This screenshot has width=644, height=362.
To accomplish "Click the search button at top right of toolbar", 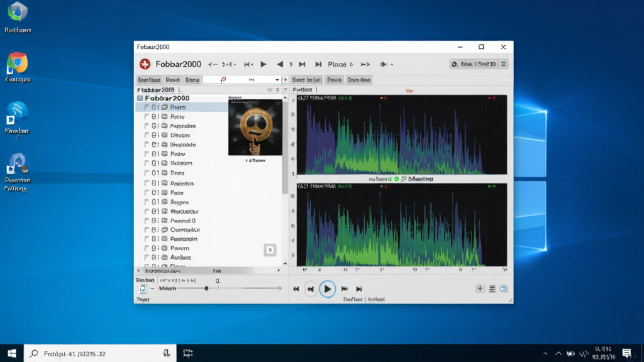I will tap(474, 64).
